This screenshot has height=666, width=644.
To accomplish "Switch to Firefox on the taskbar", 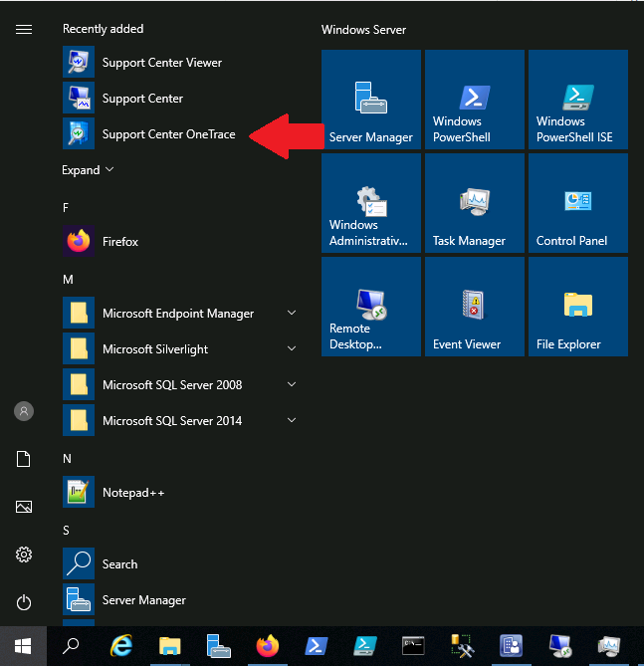I will coord(268,646).
